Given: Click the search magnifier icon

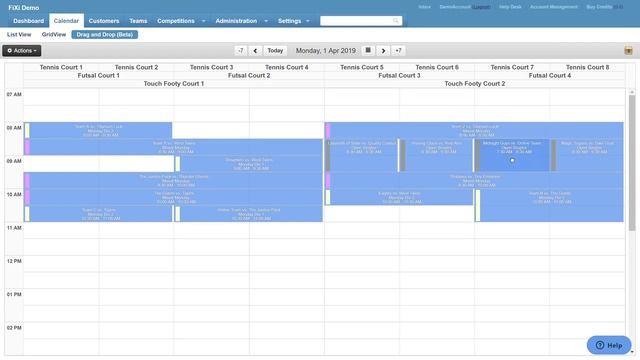Looking at the screenshot, I should pyautogui.click(x=396, y=21).
